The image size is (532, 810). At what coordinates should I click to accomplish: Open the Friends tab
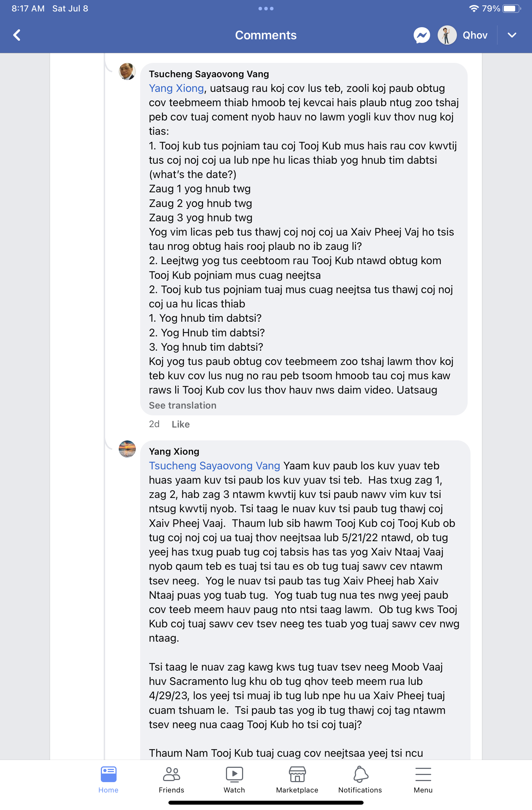pos(171,780)
